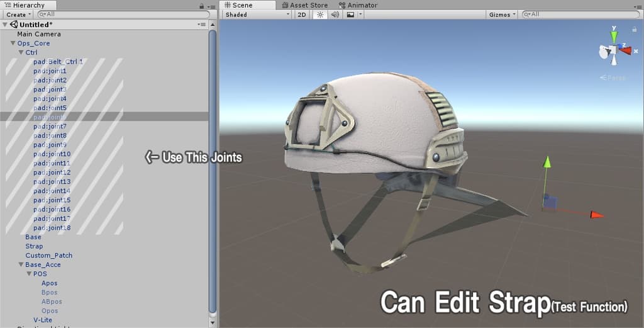Select pad:joint5 in Hierarchy
This screenshot has width=644, height=328.
[x=50, y=108]
